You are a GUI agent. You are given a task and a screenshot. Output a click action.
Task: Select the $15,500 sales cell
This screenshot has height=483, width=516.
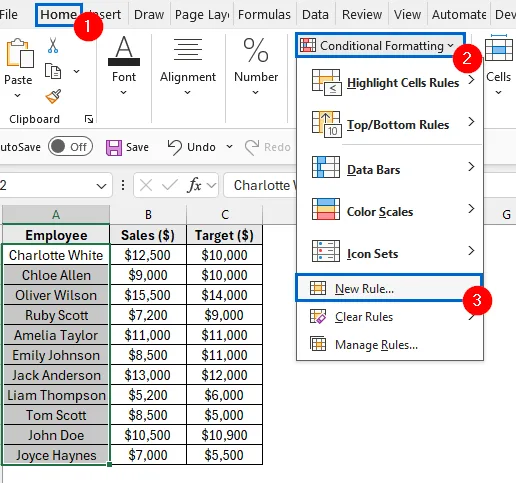[148, 295]
